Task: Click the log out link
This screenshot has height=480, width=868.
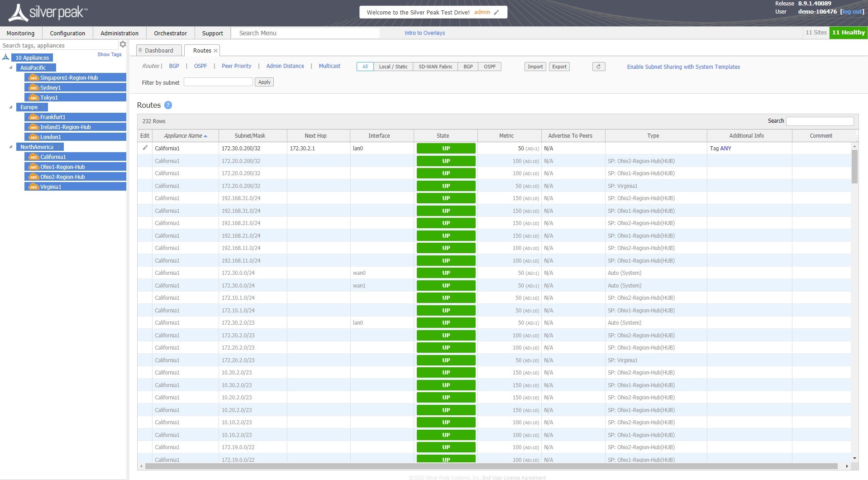Action: coord(852,12)
